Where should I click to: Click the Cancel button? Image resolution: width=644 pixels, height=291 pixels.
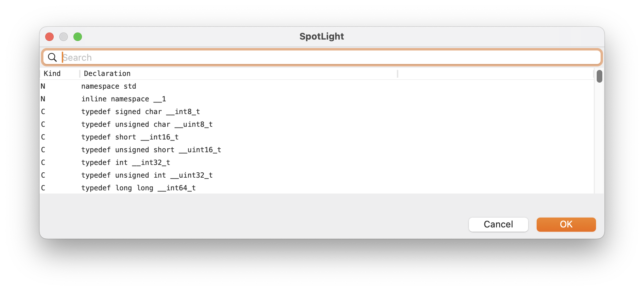[498, 225]
